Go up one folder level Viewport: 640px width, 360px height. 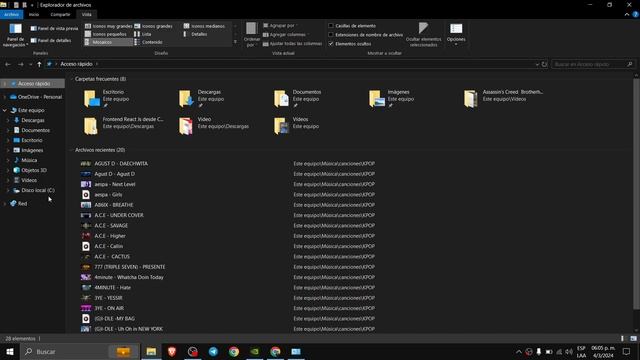click(39, 64)
